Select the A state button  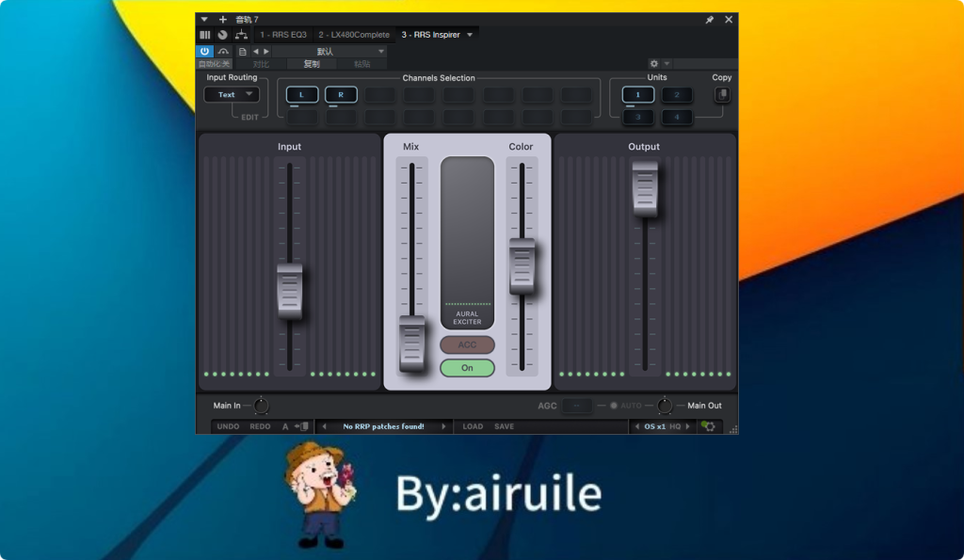[x=285, y=426]
